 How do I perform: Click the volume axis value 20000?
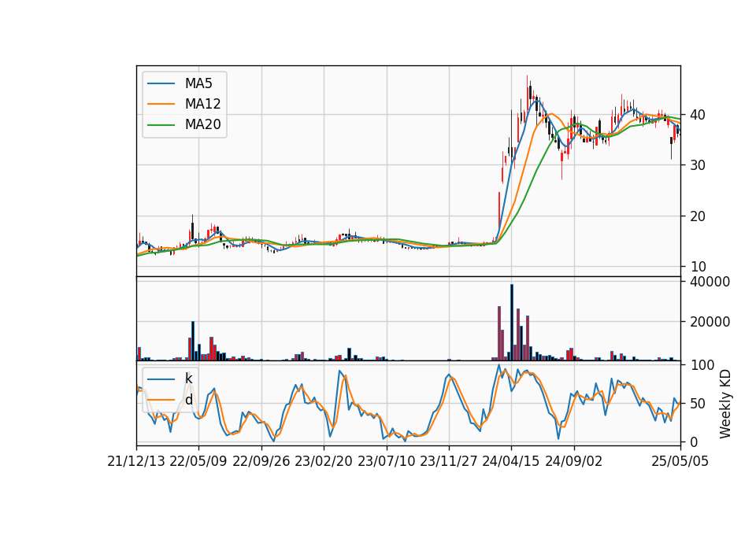(x=710, y=322)
